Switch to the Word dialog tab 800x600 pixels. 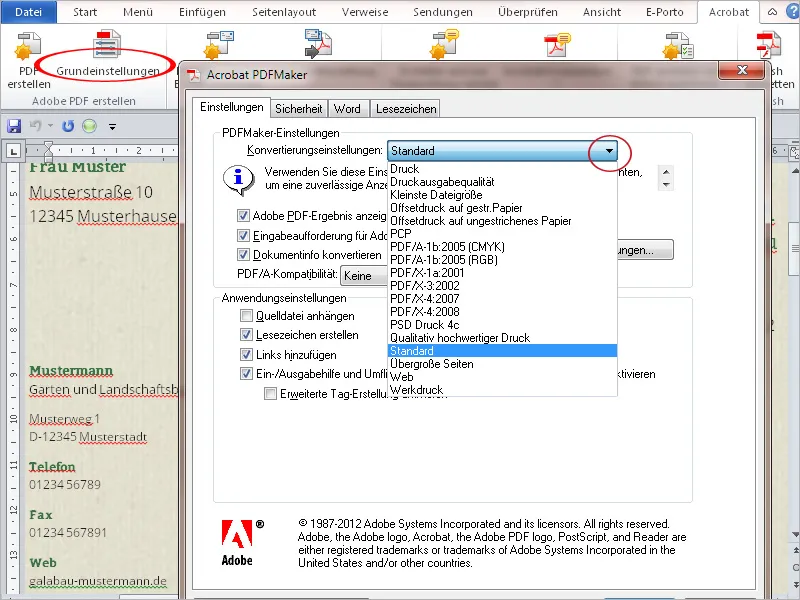(x=347, y=109)
